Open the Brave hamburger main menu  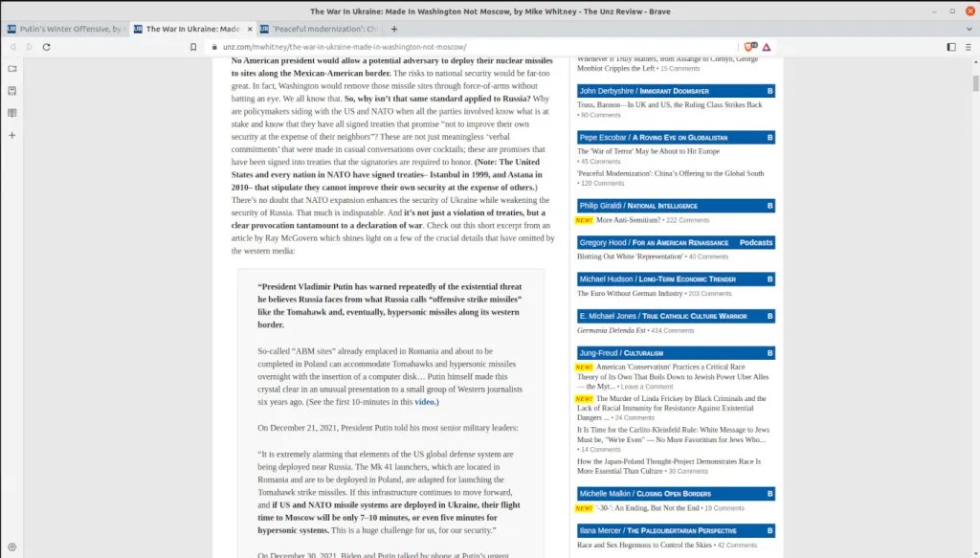[969, 47]
